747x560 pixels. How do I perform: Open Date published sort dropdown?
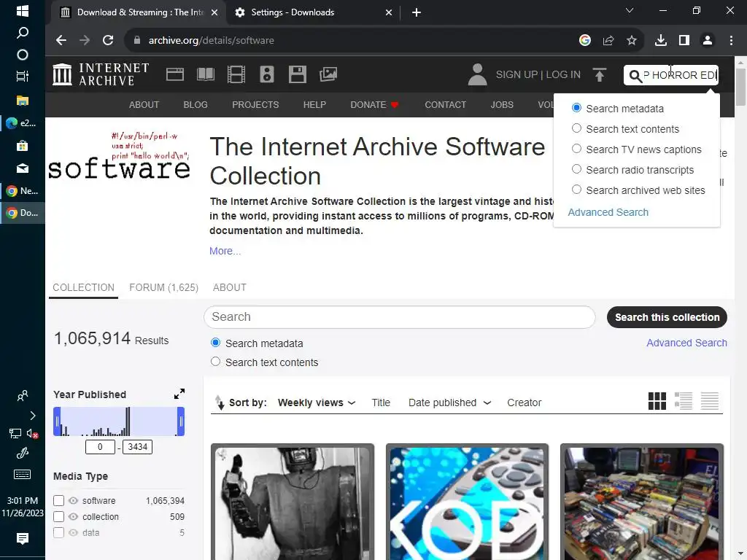(x=449, y=402)
